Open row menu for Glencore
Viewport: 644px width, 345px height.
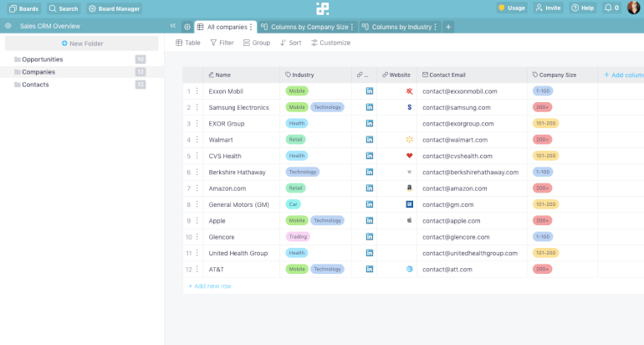point(197,237)
